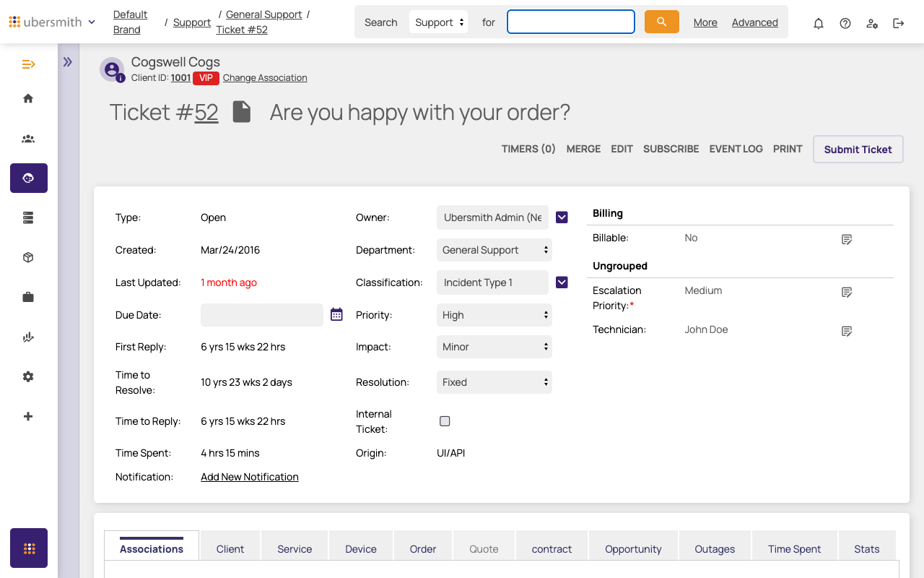The height and width of the screenshot is (578, 924).
Task: Open the Settings gear sidebar icon
Action: (28, 376)
